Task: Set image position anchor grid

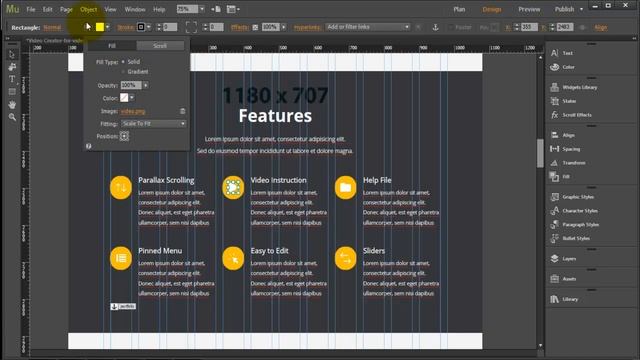Action: [124, 136]
